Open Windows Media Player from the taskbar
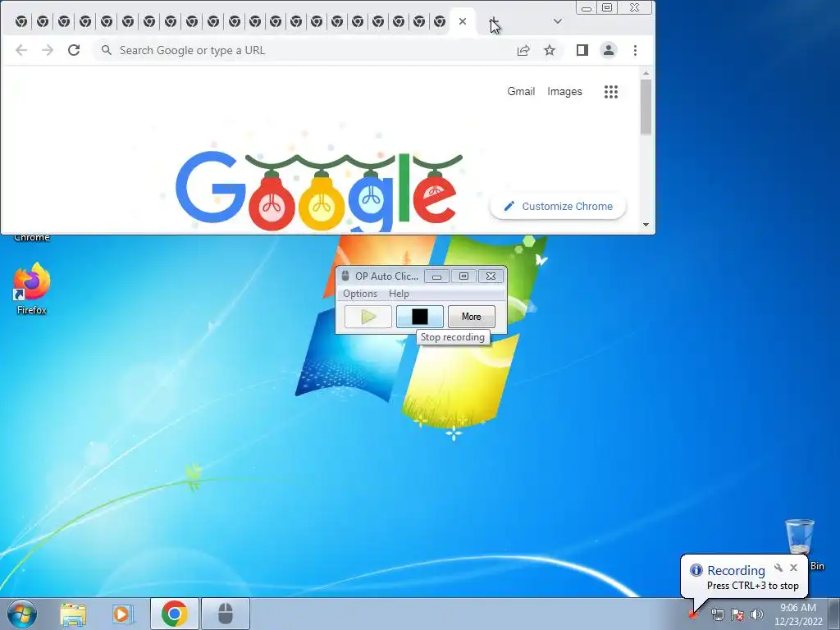The height and width of the screenshot is (630, 840). point(121,614)
